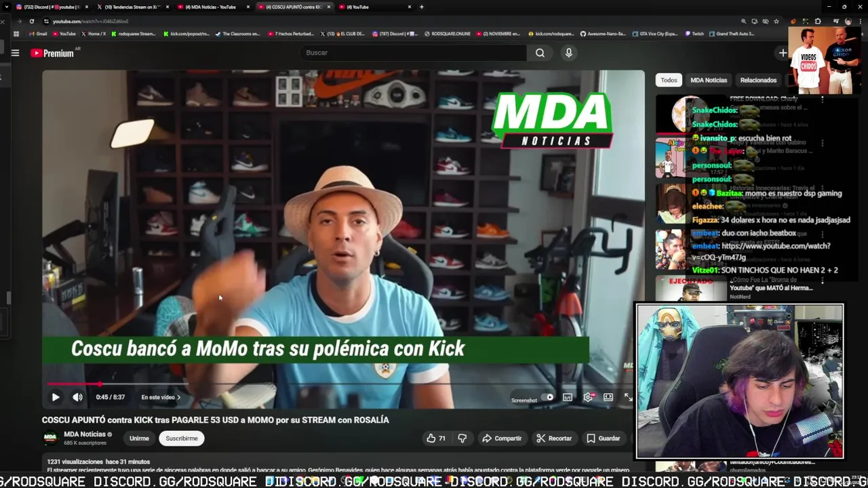The width and height of the screenshot is (868, 488).
Task: Open the Twitch bookmark
Action: (696, 33)
